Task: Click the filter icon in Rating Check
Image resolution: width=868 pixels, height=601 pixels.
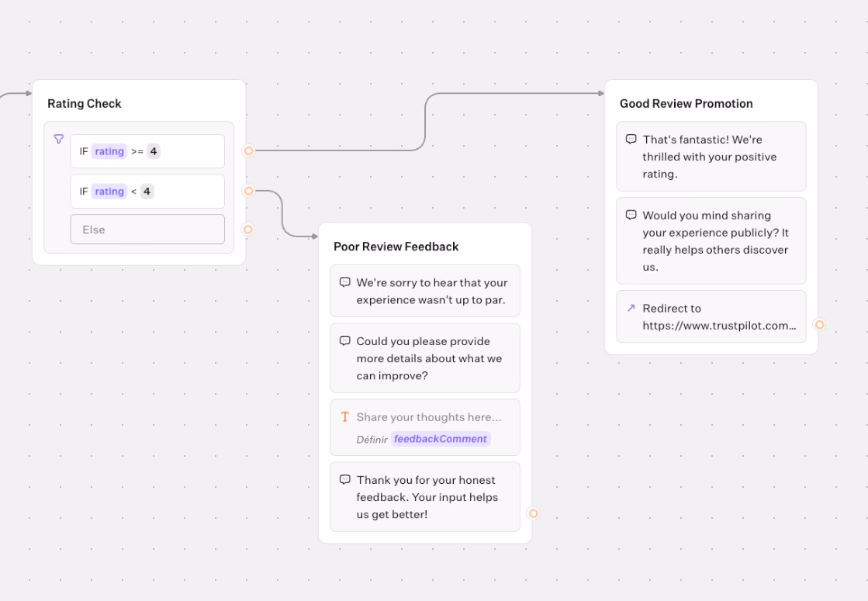Action: pyautogui.click(x=59, y=140)
